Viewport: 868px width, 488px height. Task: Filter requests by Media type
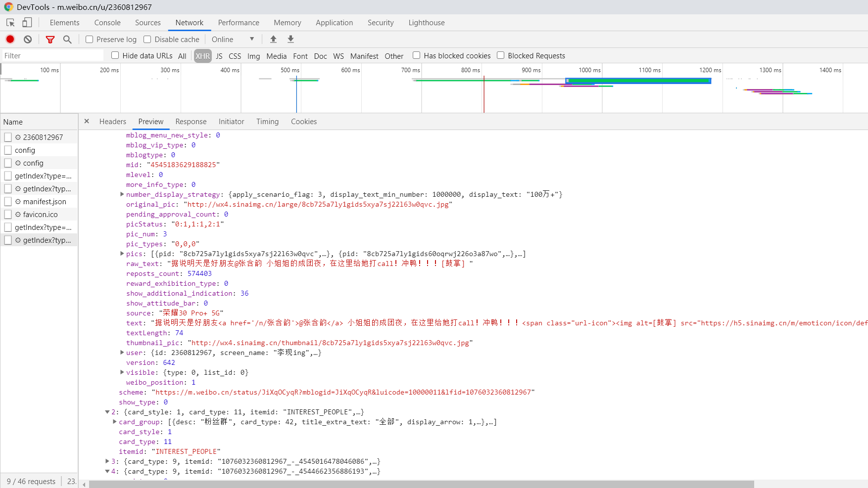pyautogui.click(x=277, y=56)
